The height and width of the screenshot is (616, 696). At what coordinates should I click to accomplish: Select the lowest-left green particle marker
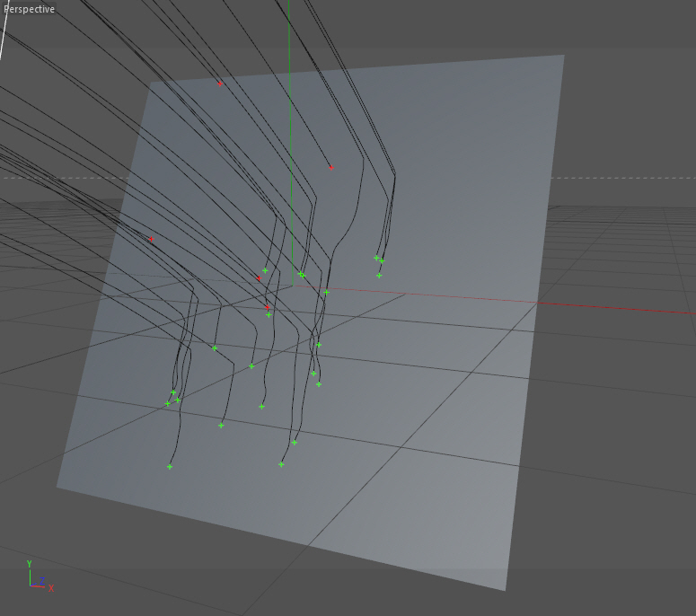[170, 467]
